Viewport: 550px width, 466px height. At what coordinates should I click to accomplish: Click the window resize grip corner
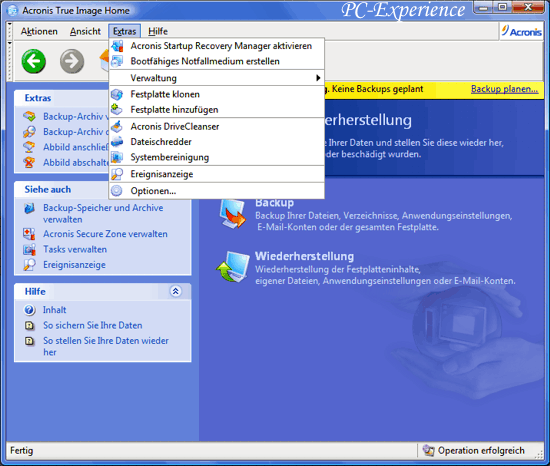click(539, 454)
